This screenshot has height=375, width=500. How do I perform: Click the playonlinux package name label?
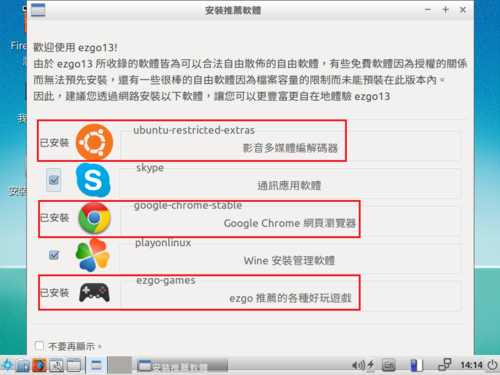point(163,243)
